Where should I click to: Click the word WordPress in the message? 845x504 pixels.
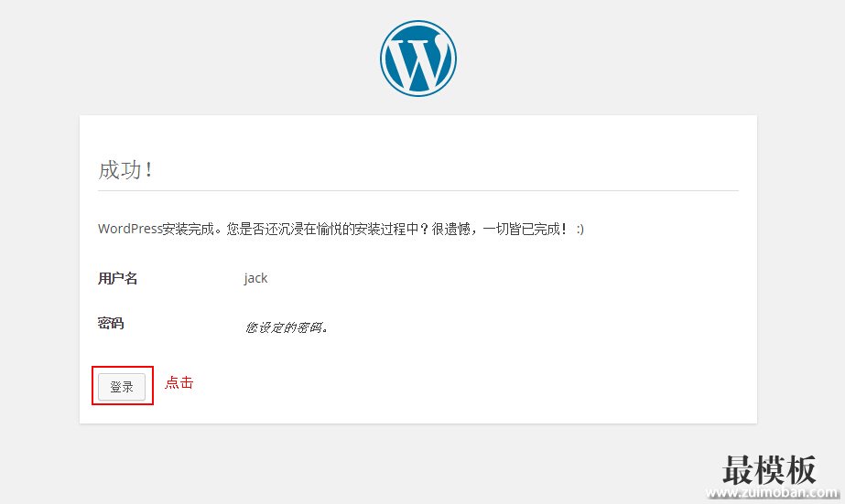point(130,229)
